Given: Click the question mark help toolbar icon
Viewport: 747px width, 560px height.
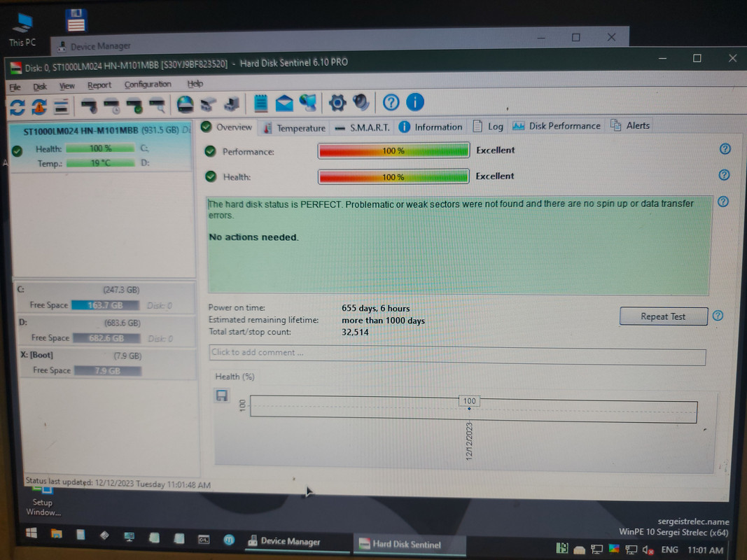Looking at the screenshot, I should coord(391,102).
